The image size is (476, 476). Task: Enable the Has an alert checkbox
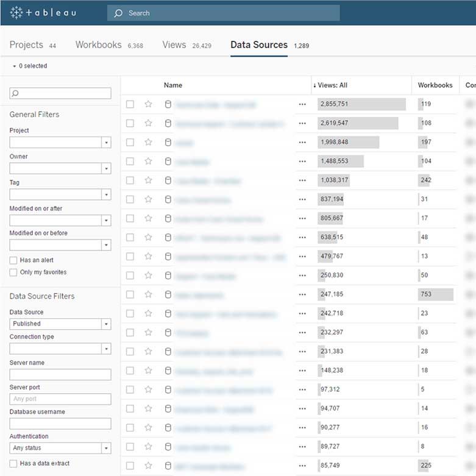click(x=13, y=260)
